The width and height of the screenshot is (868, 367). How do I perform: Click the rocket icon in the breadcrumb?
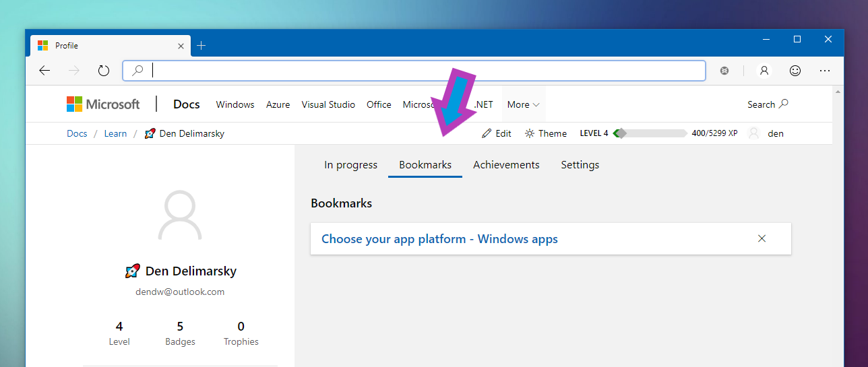pyautogui.click(x=150, y=133)
